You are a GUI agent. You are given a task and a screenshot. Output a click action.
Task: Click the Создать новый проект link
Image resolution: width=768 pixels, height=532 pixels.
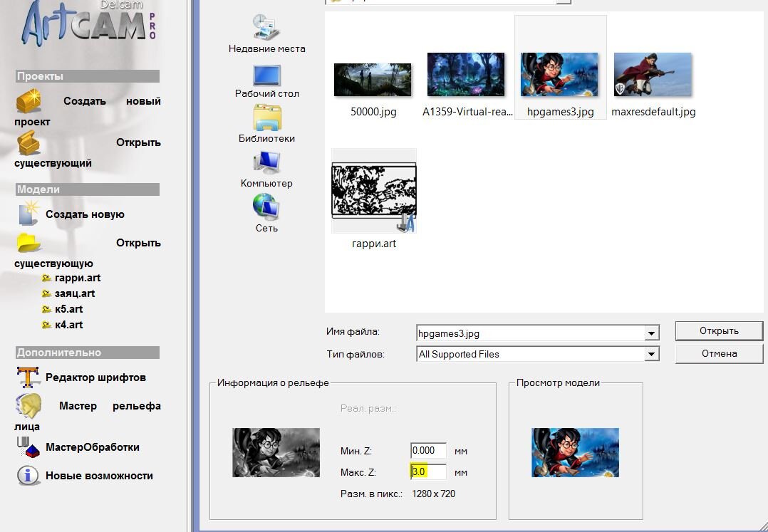(87, 111)
